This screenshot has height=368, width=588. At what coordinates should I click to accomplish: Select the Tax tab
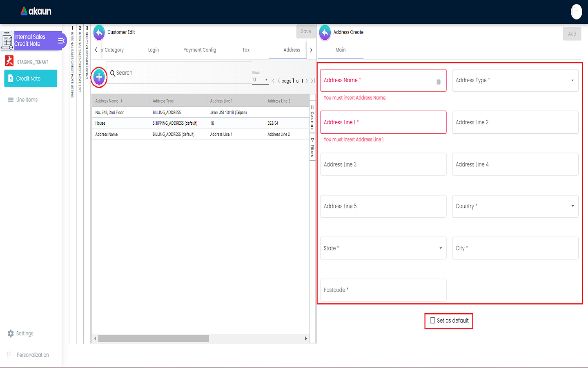click(246, 50)
